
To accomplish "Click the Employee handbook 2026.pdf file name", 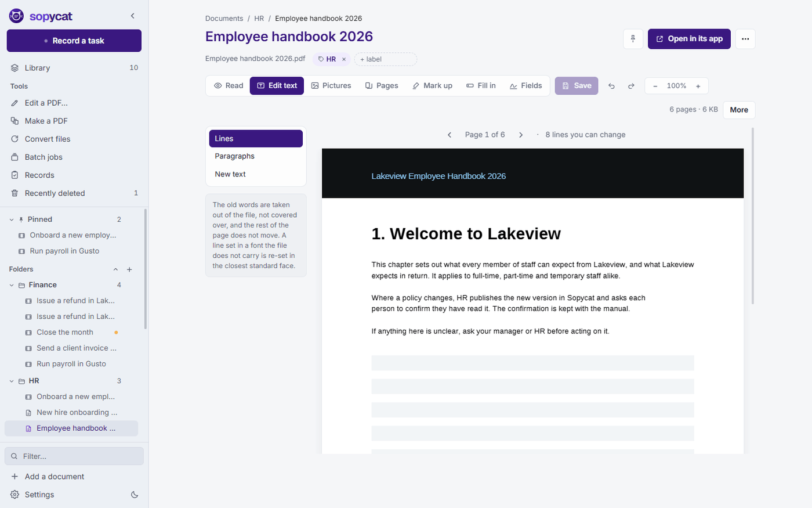I will (x=255, y=59).
